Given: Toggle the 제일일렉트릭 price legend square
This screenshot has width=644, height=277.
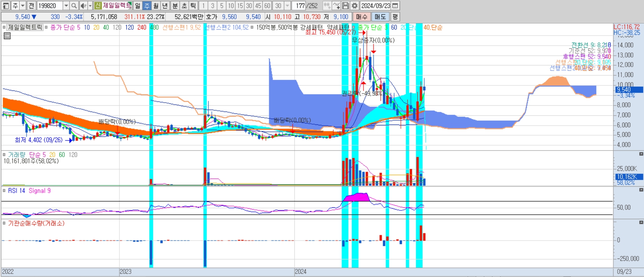Looking at the screenshot, I should [4, 28].
